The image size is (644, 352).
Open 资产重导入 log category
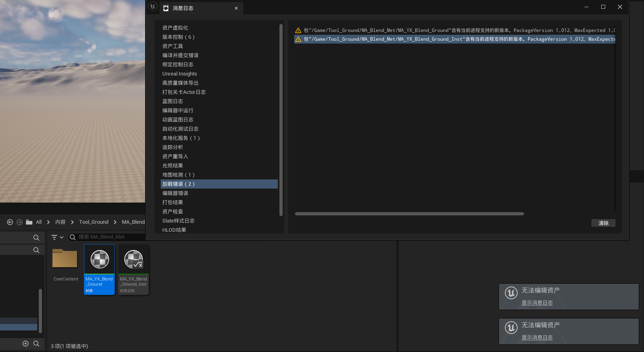(x=219, y=156)
